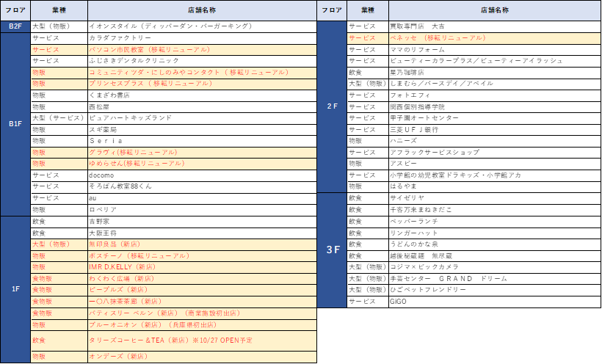This screenshot has height=364, width=602.
Task: Click the プリンセスプラス store cell
Action: [x=203, y=84]
